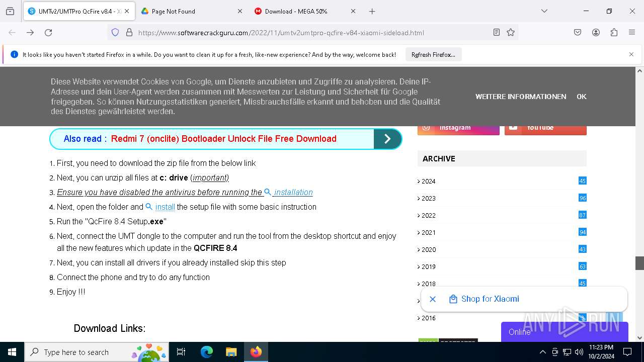Expand the list all tabs dropdown
The image size is (644, 362).
point(544,11)
